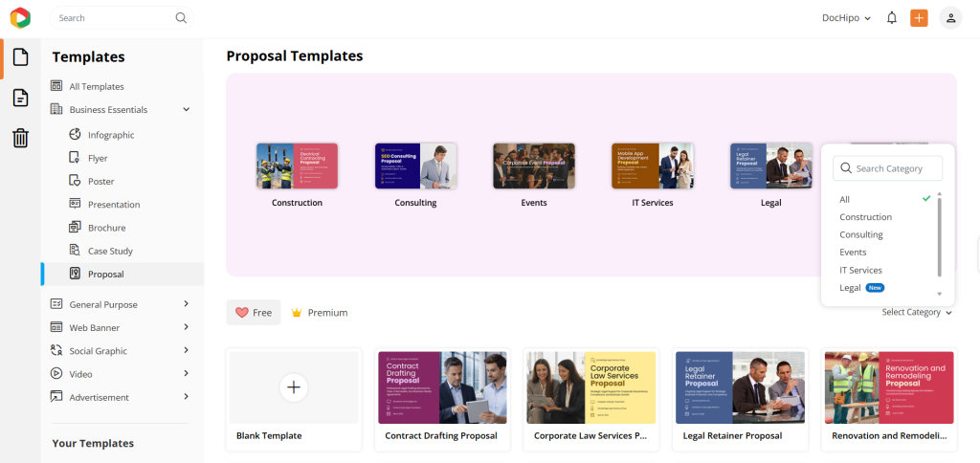Expand the Video chevron
This screenshot has width=980, height=463.
click(x=187, y=374)
